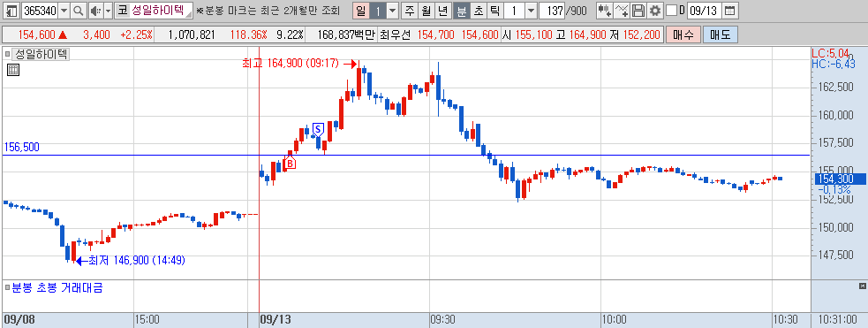Viewport: 868px width, 328px height.
Task: Click the price change value 3,400
Action: pos(97,34)
